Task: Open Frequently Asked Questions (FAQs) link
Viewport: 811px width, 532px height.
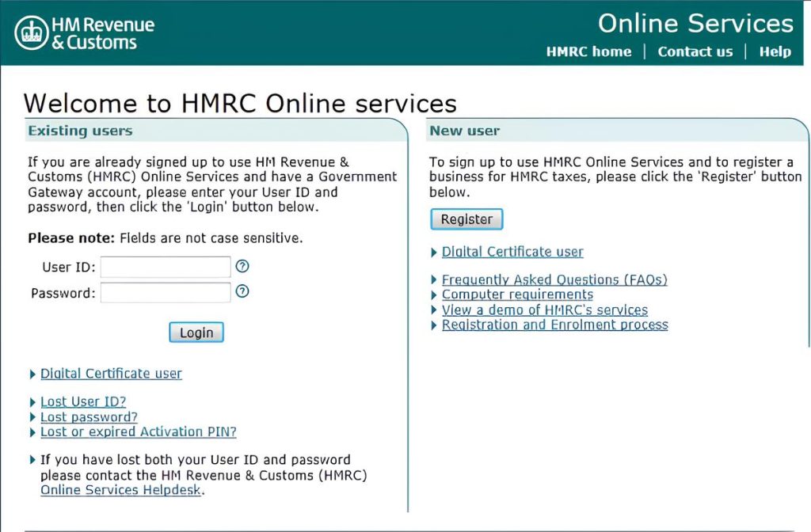Action: coord(554,280)
